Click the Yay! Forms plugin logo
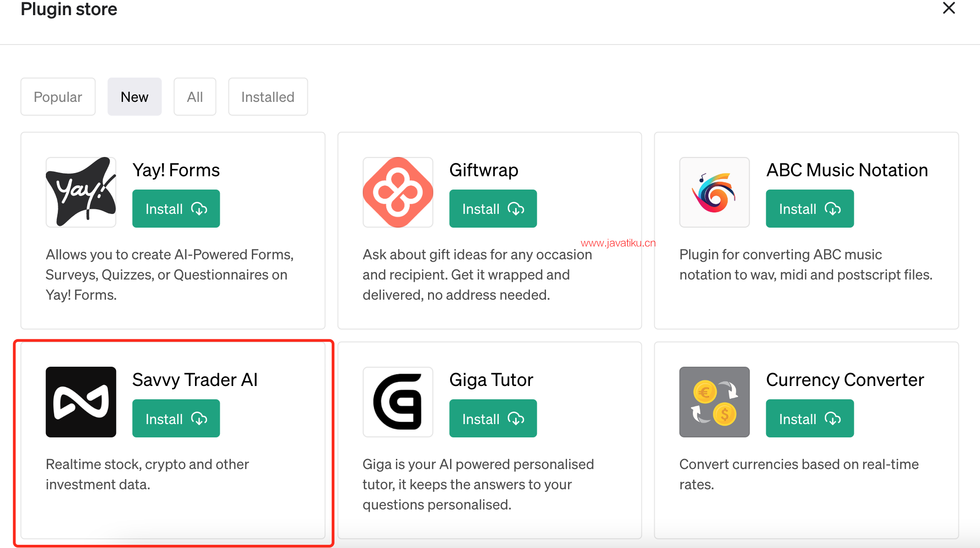Screen dimensions: 980x548 81,192
